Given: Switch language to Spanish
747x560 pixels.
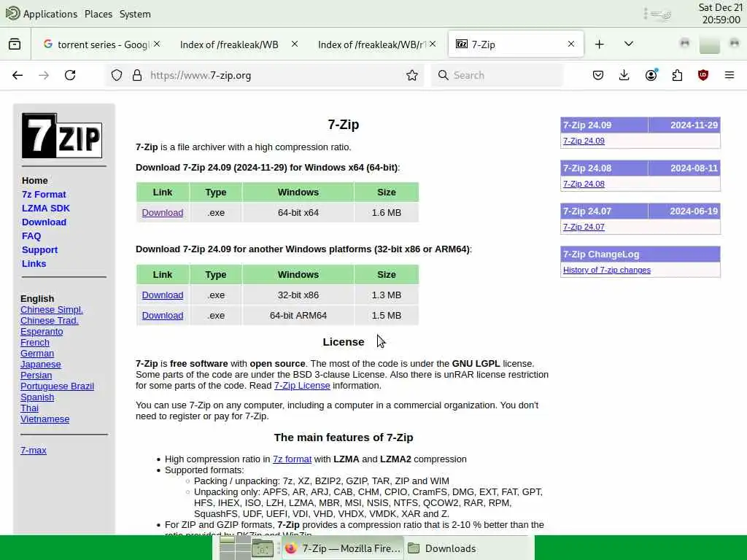Looking at the screenshot, I should pos(37,397).
